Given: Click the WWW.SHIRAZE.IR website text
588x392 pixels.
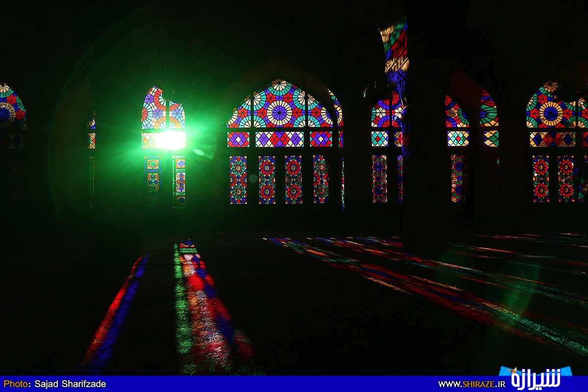Looking at the screenshot, I should coord(471,385).
